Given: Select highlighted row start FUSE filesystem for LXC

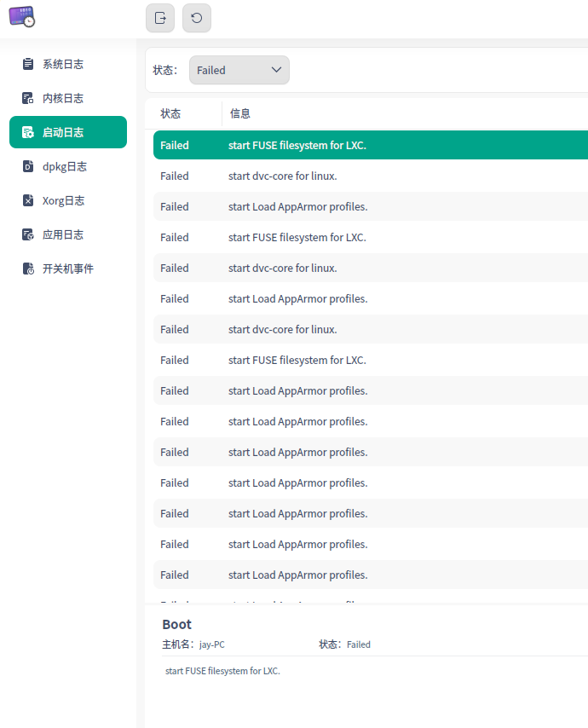Looking at the screenshot, I should point(371,145).
